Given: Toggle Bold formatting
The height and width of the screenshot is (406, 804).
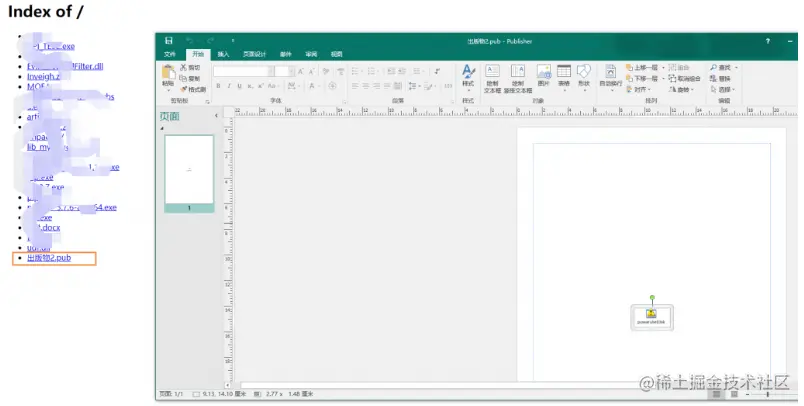Looking at the screenshot, I should coord(218,86).
